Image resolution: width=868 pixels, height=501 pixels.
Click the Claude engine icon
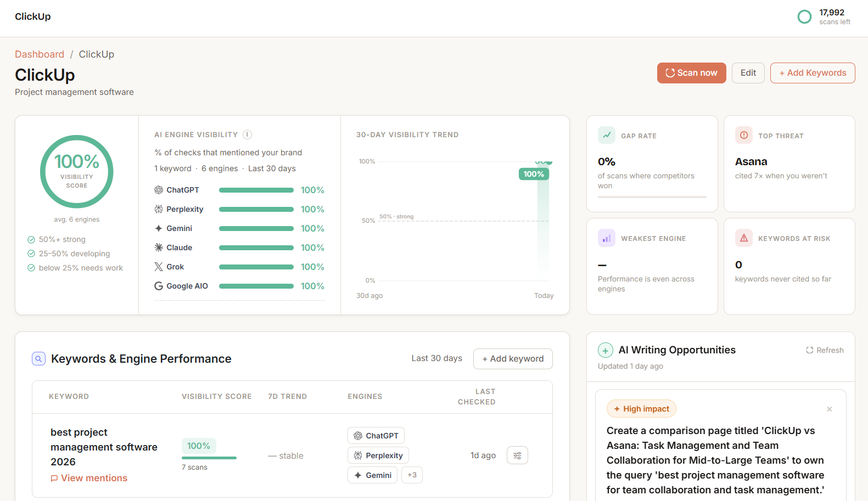(x=159, y=247)
